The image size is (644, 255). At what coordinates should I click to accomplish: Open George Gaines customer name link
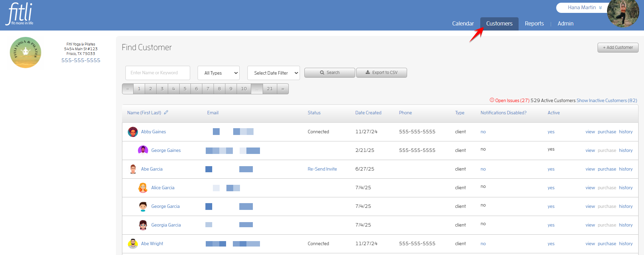pyautogui.click(x=166, y=150)
